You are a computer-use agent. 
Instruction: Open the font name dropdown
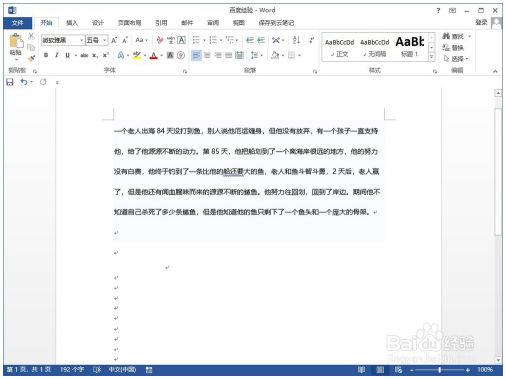pyautogui.click(x=81, y=40)
